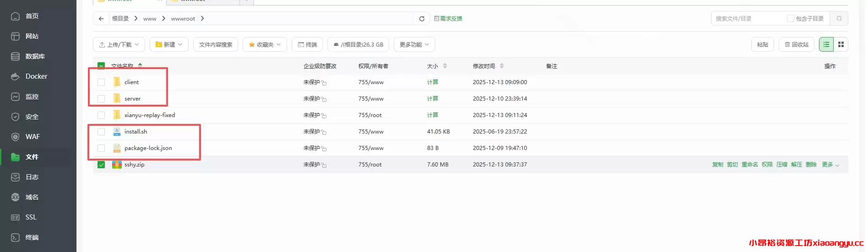Click 解压 for sshy.zip

(797, 165)
